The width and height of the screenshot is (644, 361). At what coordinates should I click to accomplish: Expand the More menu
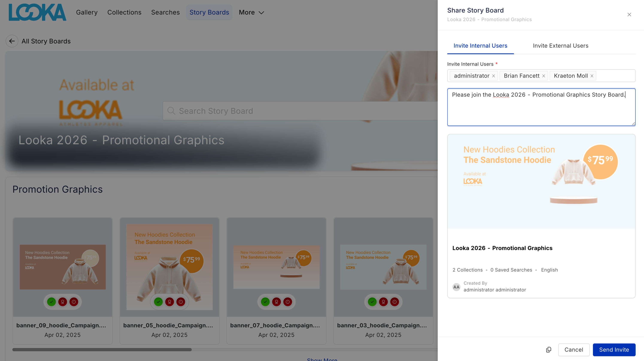click(x=251, y=12)
